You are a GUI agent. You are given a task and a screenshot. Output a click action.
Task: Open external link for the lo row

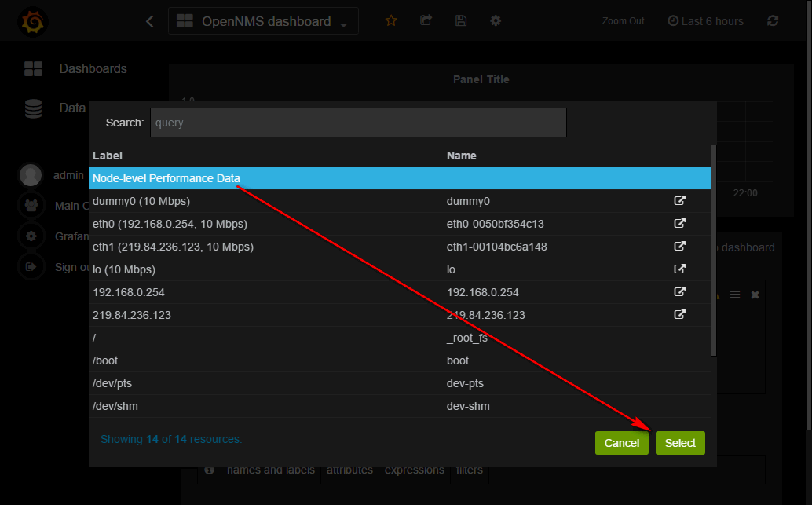point(679,269)
